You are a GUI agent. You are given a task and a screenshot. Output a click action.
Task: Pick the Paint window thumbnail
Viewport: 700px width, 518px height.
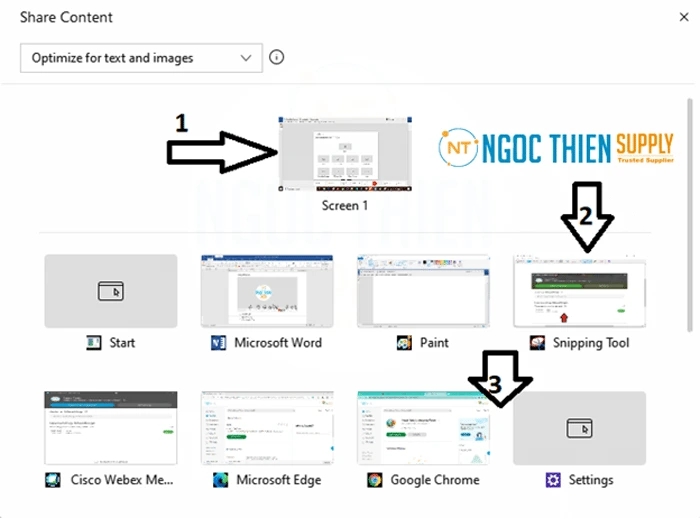[x=423, y=291]
